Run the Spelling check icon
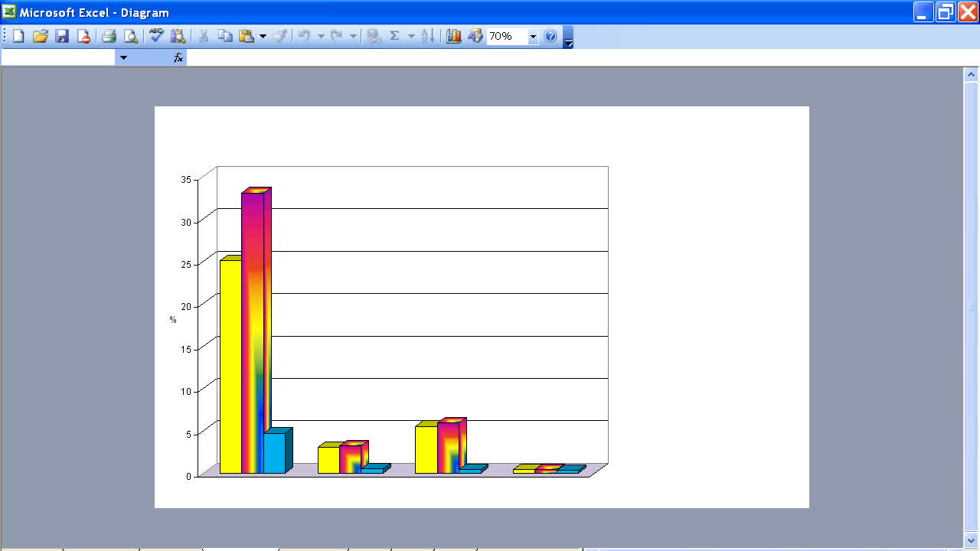The image size is (980, 551). 156,36
